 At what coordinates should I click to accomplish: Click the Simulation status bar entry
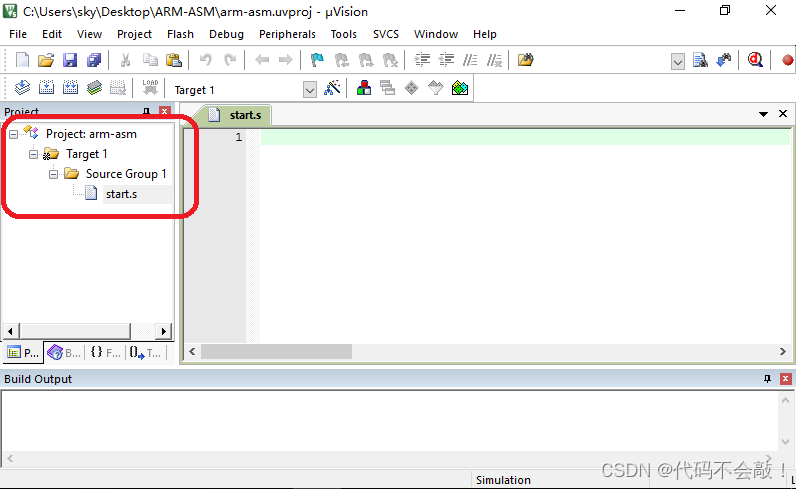click(503, 480)
